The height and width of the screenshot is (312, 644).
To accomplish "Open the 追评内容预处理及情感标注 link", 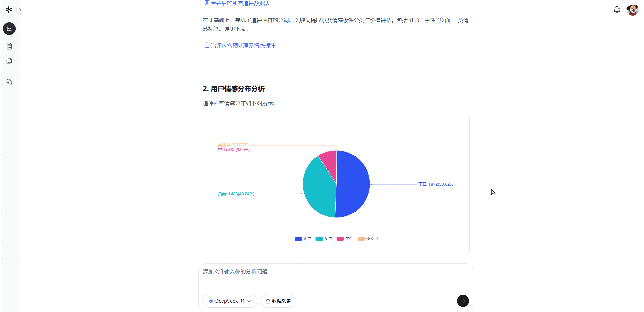I will click(243, 45).
